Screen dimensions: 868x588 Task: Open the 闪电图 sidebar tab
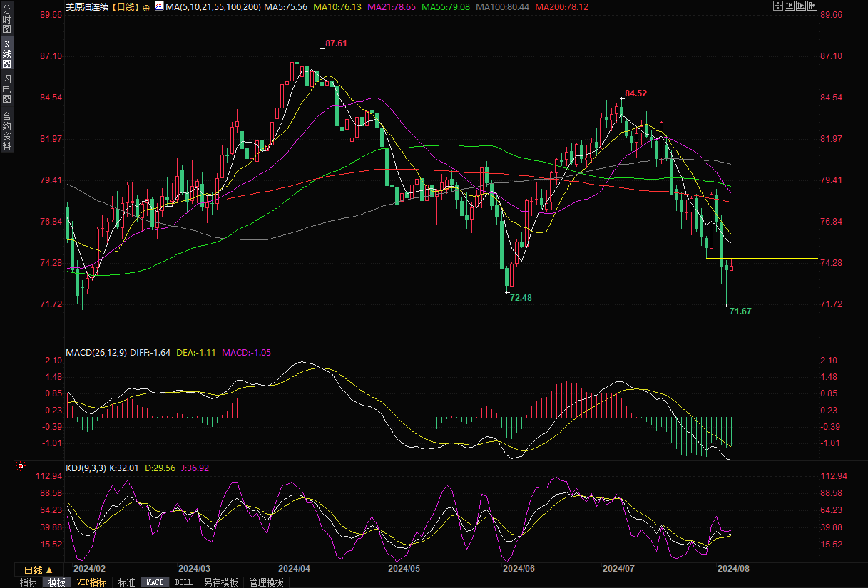(6, 89)
